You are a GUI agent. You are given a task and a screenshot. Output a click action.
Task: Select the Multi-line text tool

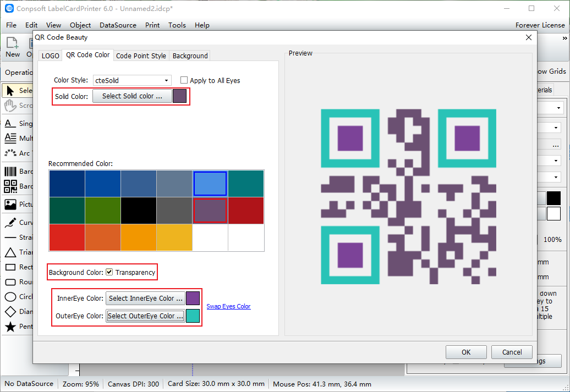point(18,138)
